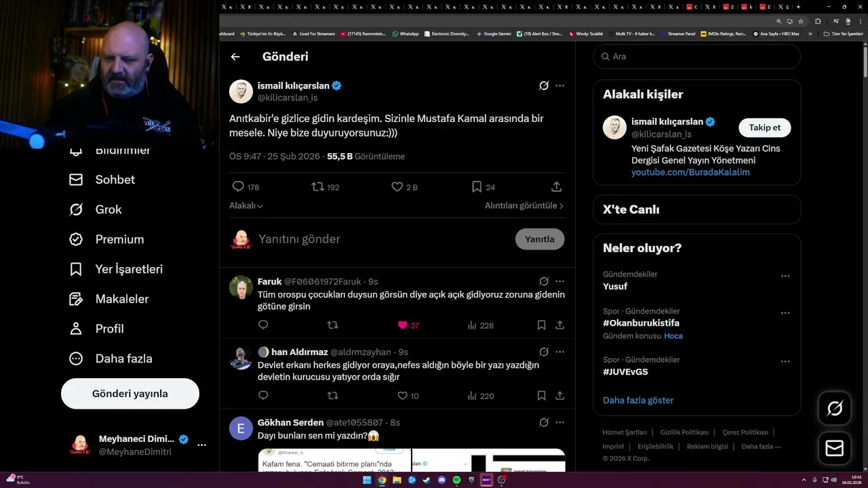The image size is (868, 488).
Task: Share the main post via share icon
Action: (556, 186)
